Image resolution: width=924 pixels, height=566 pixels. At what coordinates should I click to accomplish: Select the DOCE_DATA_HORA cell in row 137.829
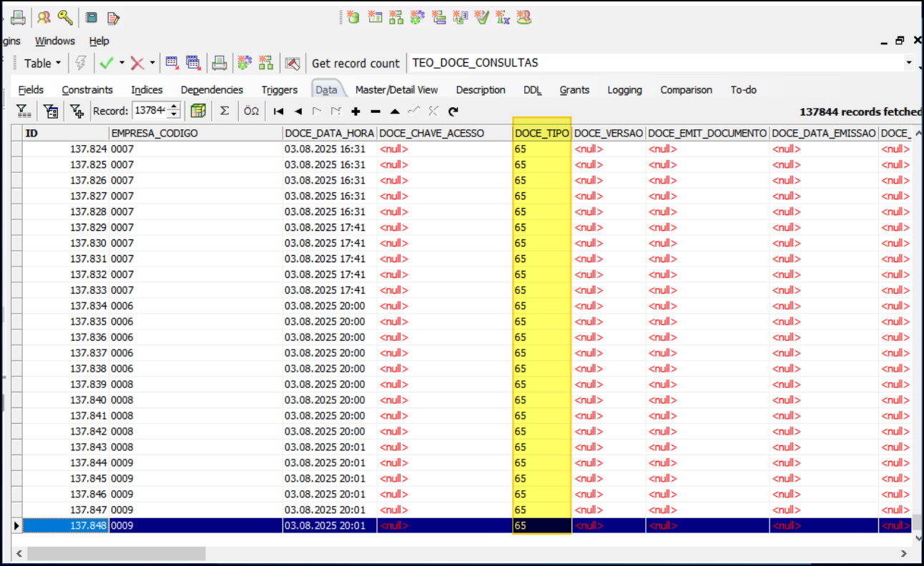click(x=330, y=227)
